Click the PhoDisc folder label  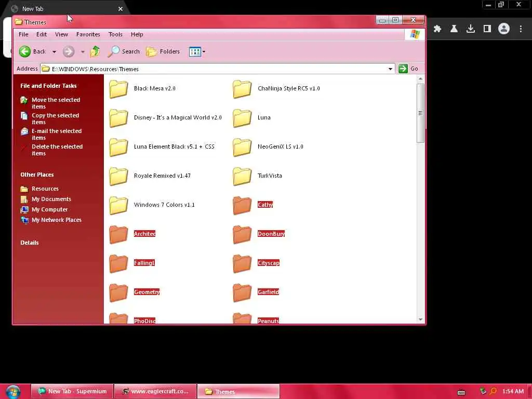[144, 321]
